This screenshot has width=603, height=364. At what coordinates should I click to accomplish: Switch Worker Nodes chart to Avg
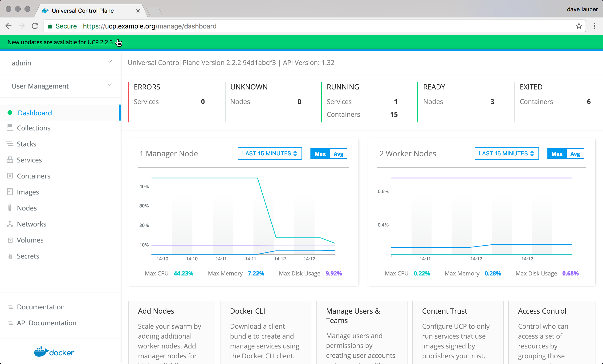tap(575, 154)
